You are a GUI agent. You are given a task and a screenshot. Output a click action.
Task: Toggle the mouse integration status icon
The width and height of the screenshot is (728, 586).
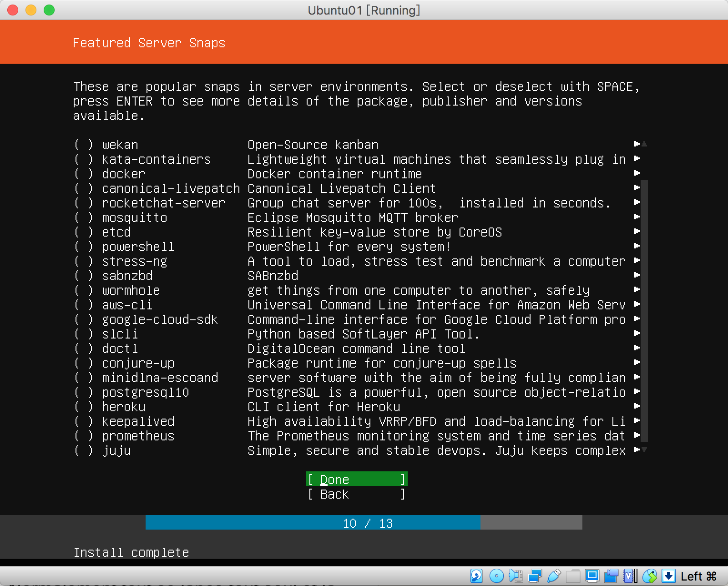[x=649, y=576]
